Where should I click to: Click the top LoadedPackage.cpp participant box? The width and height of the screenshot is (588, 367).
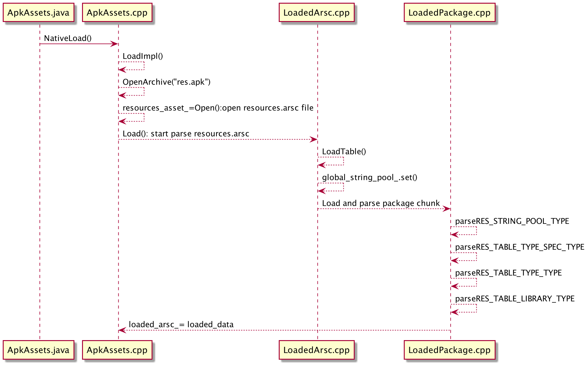[x=450, y=13]
